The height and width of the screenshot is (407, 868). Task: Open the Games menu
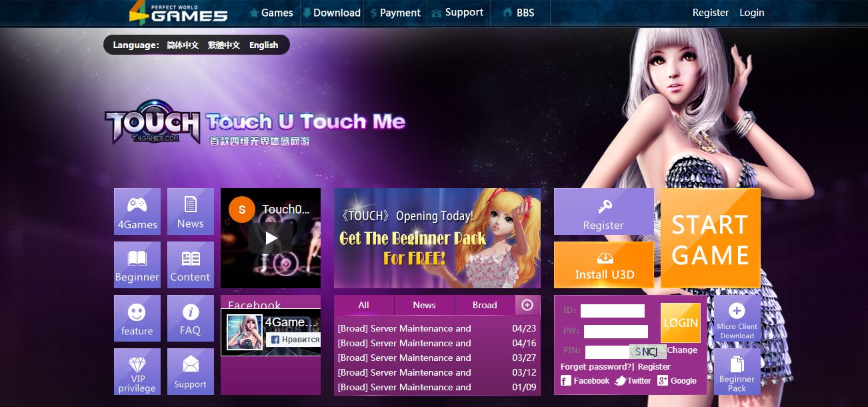pyautogui.click(x=271, y=13)
